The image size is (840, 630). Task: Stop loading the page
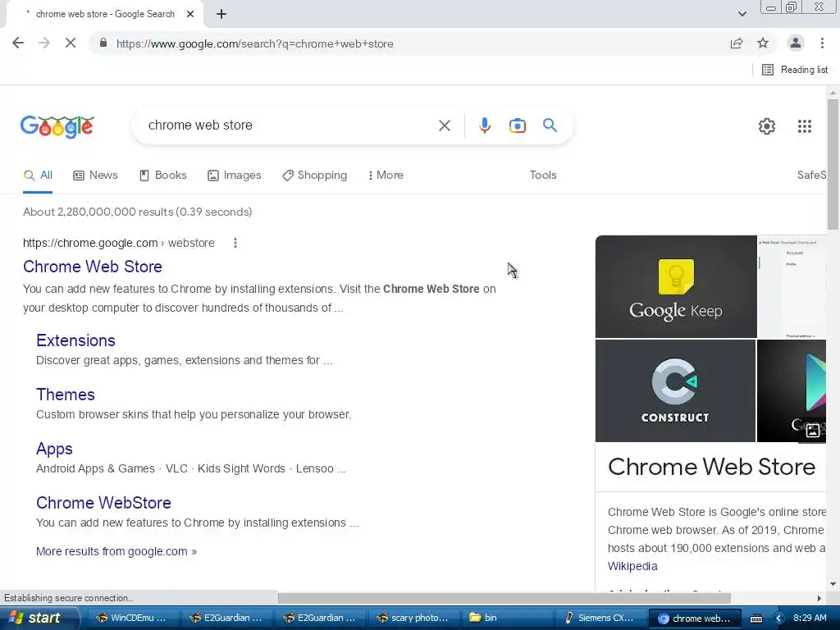click(x=71, y=43)
